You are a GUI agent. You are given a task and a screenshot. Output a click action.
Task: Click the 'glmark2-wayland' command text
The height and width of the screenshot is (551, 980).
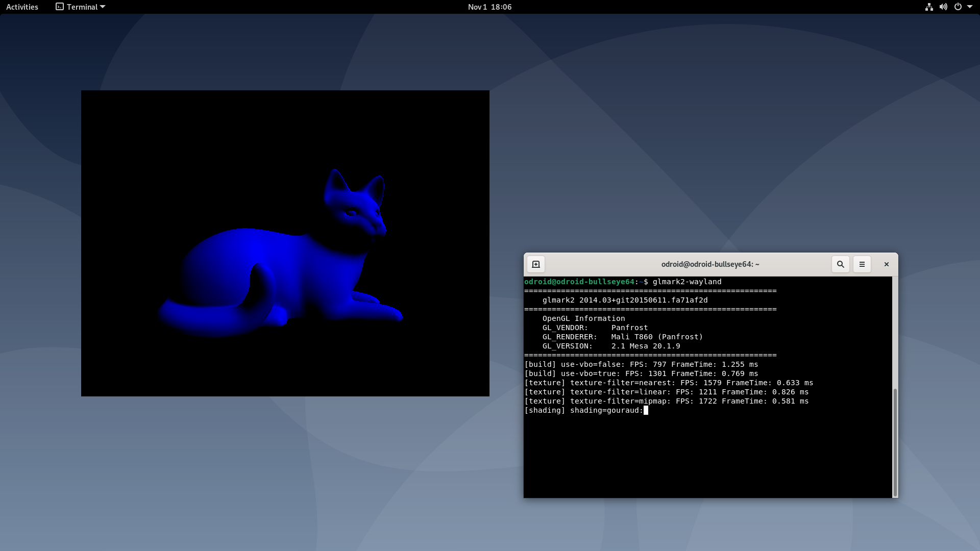[687, 282]
